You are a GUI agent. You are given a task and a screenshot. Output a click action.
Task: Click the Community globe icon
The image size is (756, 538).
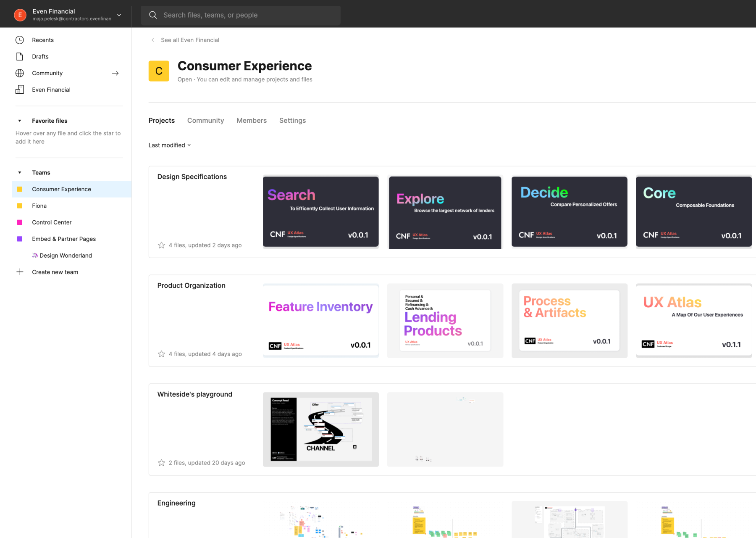[20, 73]
